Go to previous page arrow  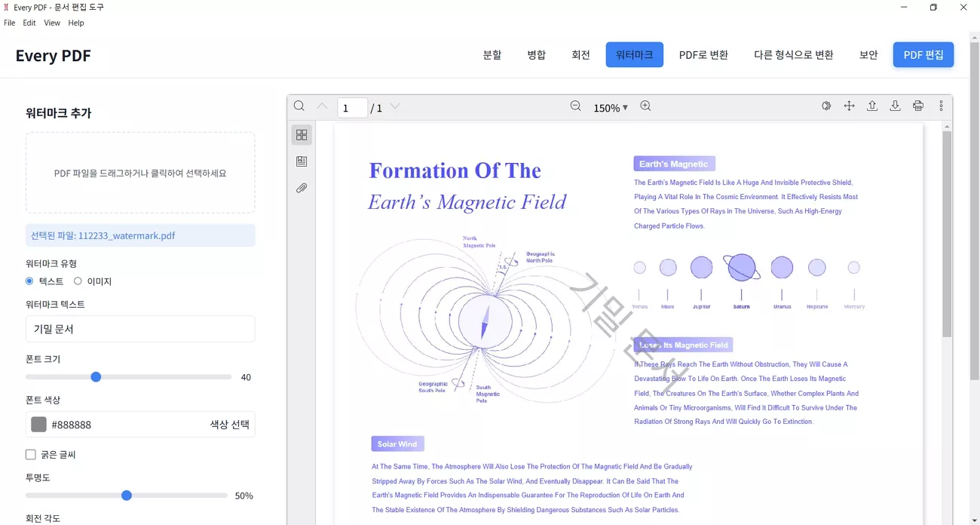[322, 106]
